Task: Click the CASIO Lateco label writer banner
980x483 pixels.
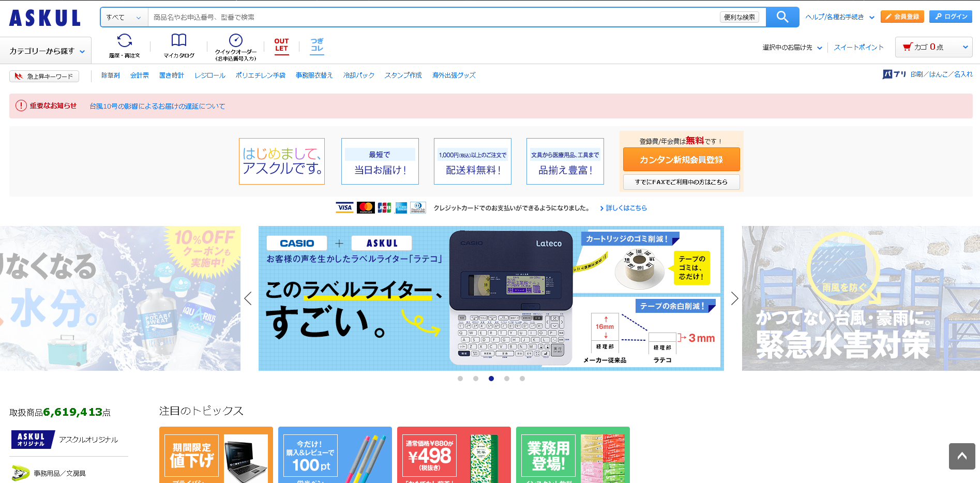Action: 491,298
